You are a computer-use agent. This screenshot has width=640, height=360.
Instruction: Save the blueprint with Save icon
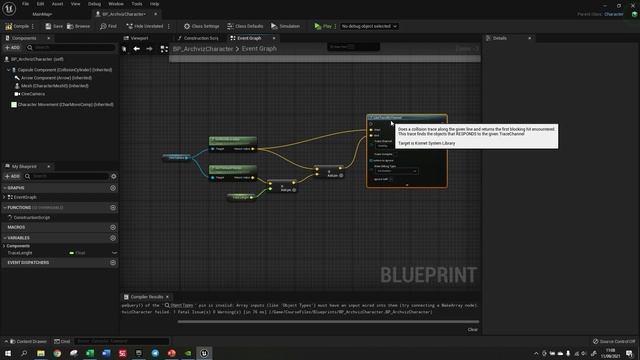coord(48,26)
